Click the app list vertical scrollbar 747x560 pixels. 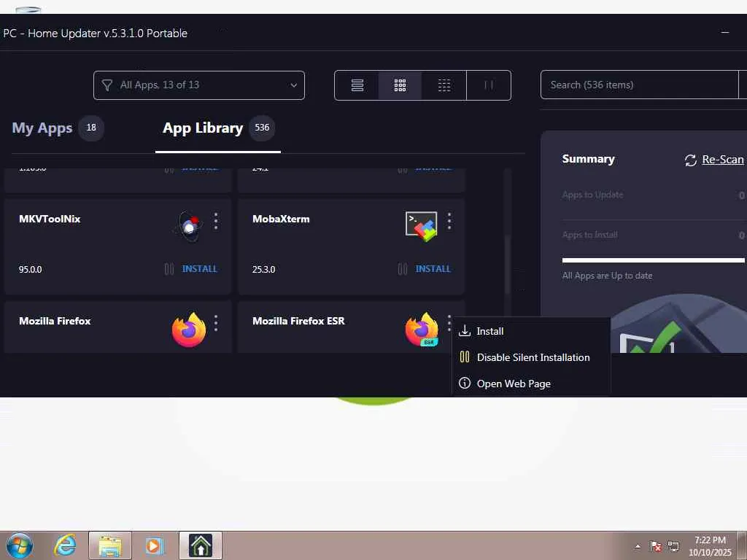[508, 264]
